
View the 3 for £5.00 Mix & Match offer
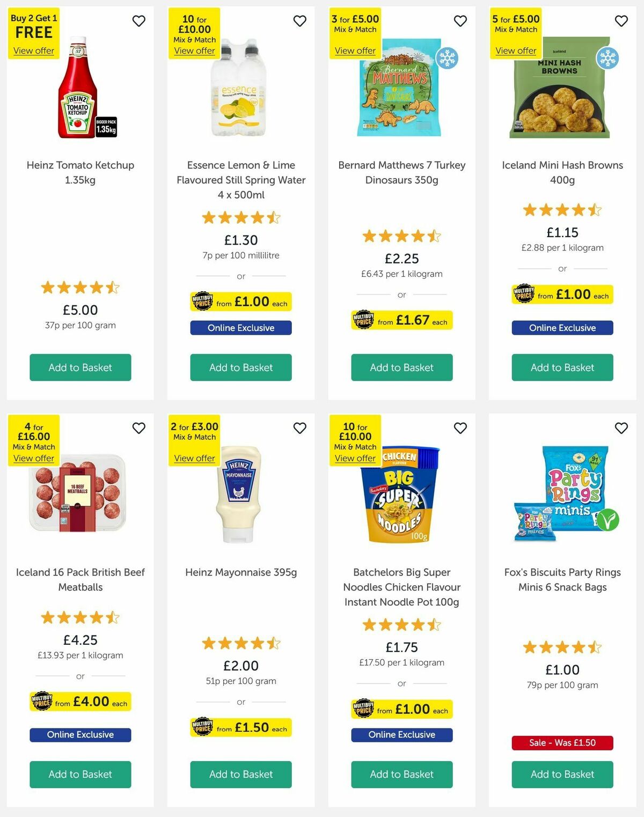coord(355,50)
